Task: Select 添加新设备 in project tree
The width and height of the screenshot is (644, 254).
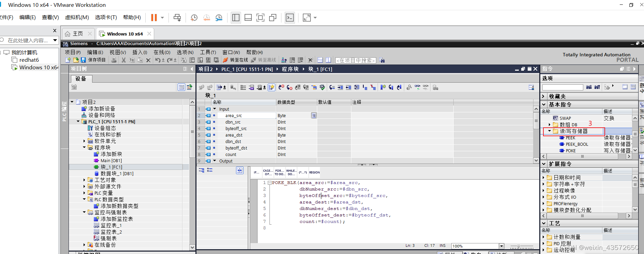Action: point(102,109)
